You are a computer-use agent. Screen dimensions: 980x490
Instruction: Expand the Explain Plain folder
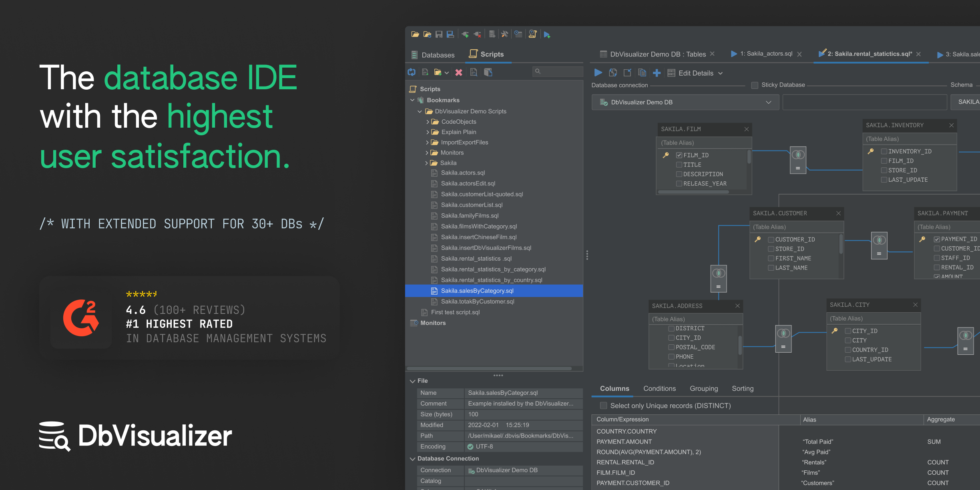coord(427,132)
